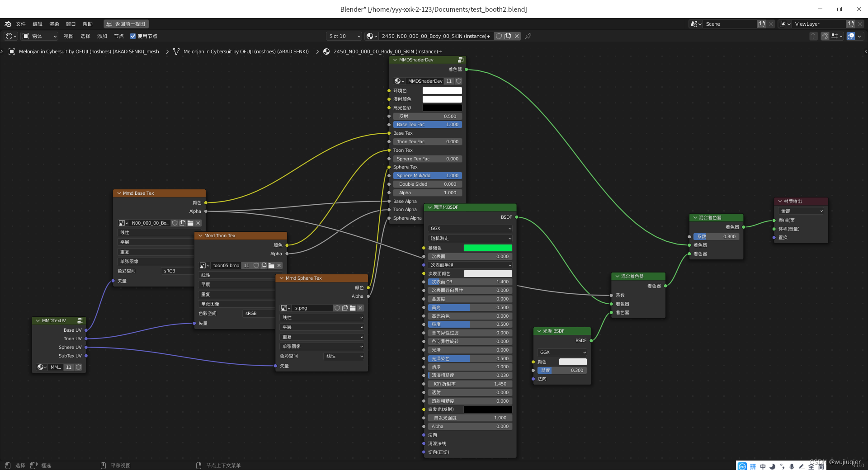Click fake user shield icon beside the 2450_N00 material name
Viewport: 868px width, 470px height.
(x=499, y=36)
